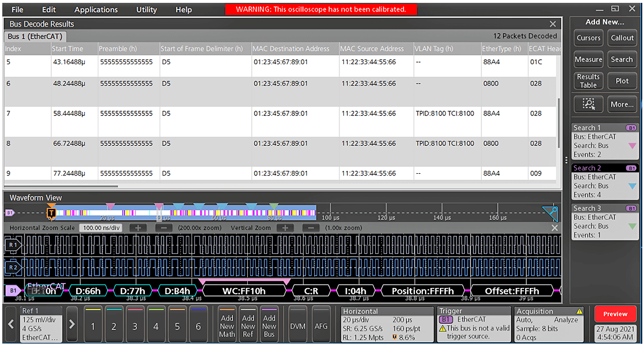
Task: Click the draw-a-box zoom icon in overview
Action: point(551,213)
